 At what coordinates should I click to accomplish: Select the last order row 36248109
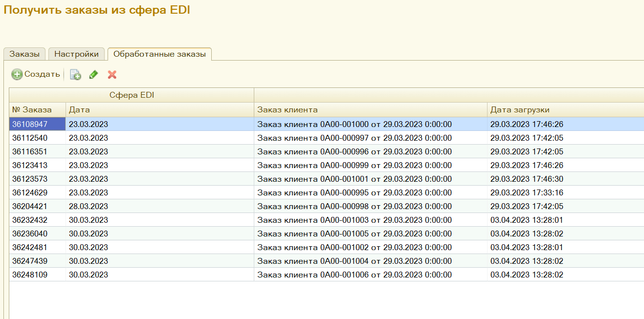30,275
